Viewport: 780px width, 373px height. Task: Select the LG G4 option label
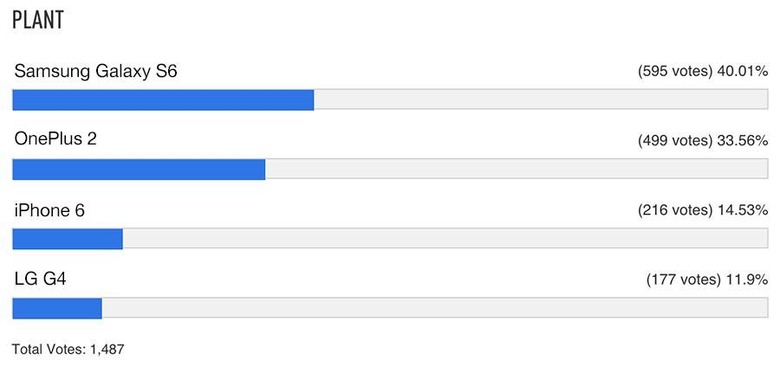click(40, 279)
